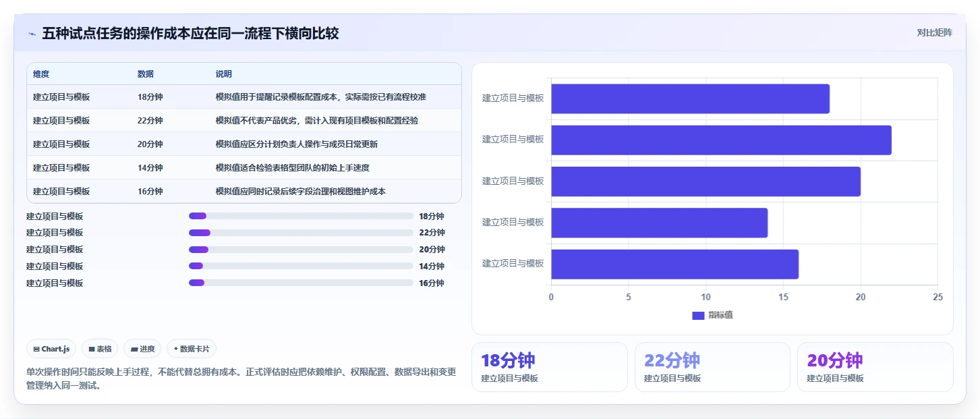Click the 建立项目与模板 label under the 22分钟 card value

[672, 379]
